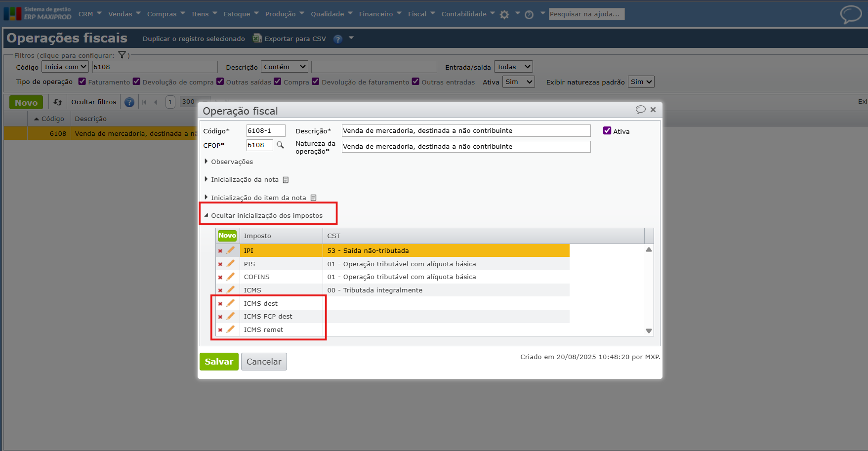This screenshot has width=868, height=451.
Task: Click the tax list scroll up arrow
Action: [649, 249]
